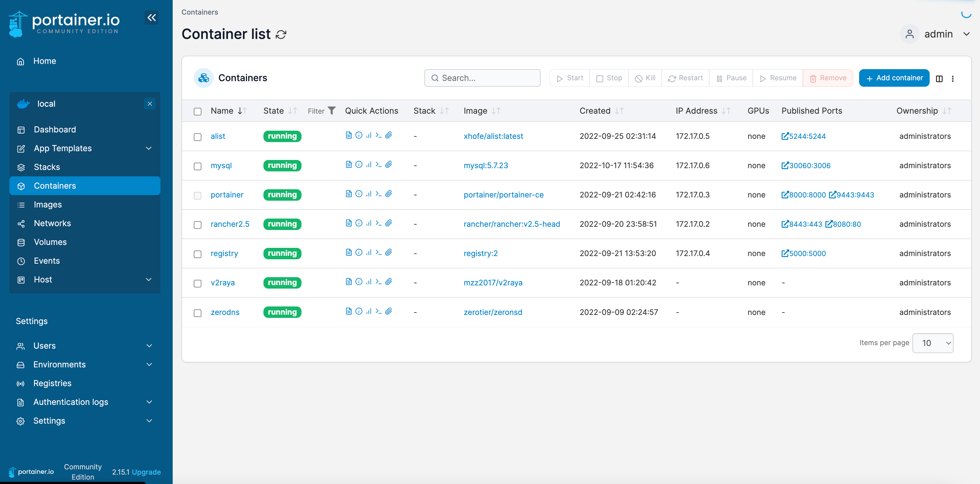Image resolution: width=980 pixels, height=484 pixels.
Task: Expand the Settings submenu chevron
Action: tap(149, 421)
